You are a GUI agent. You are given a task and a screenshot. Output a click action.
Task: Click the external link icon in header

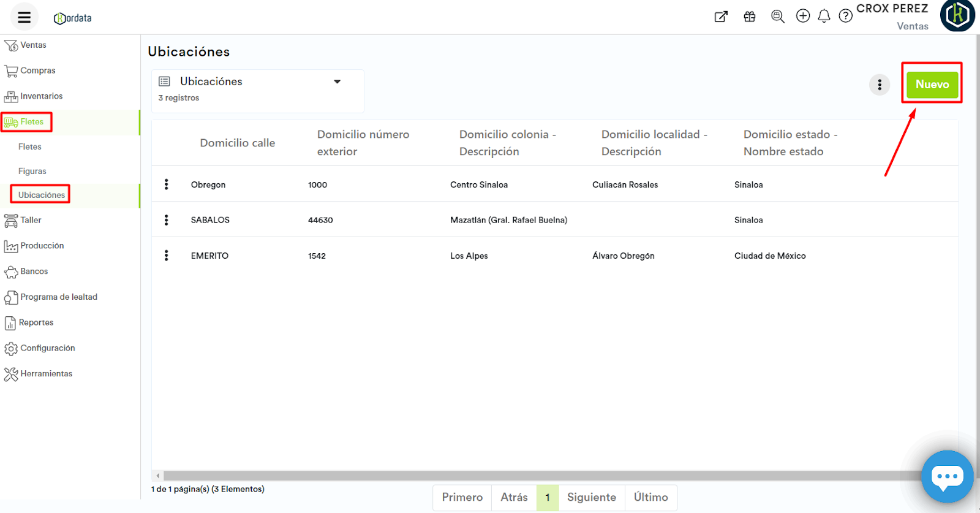[x=721, y=17]
